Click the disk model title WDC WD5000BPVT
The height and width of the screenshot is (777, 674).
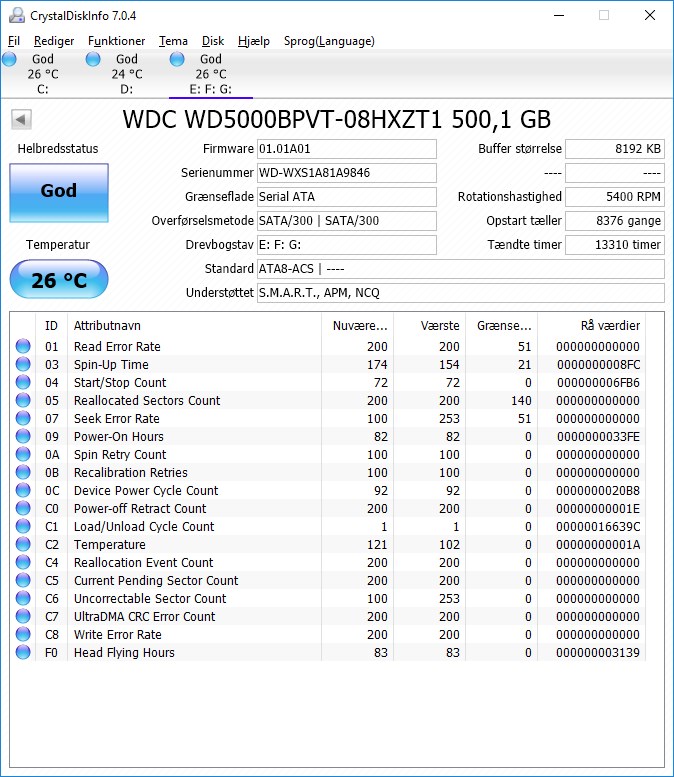[x=337, y=119]
